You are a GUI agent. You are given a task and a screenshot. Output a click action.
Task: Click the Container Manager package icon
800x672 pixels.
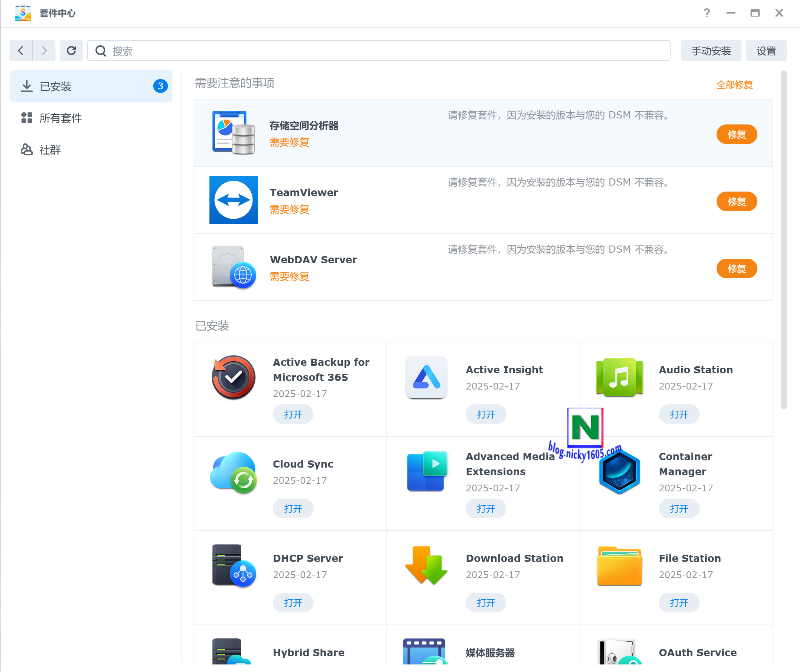coord(619,473)
